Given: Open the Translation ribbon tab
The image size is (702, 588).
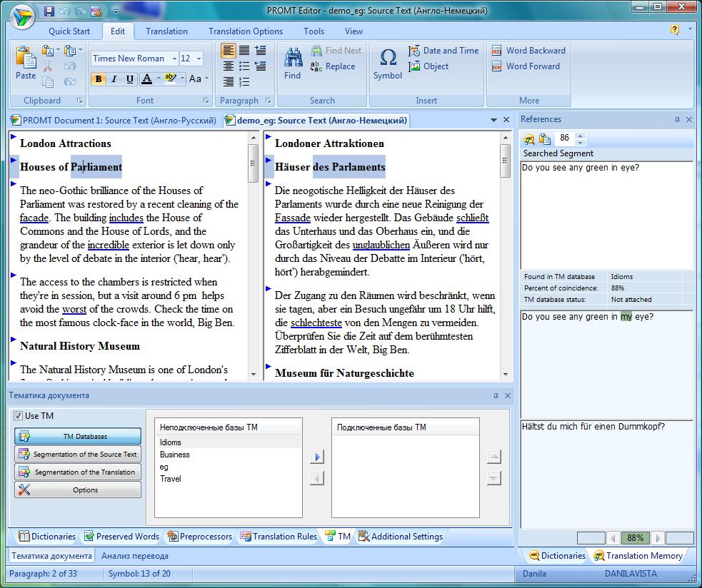Looking at the screenshot, I should click(166, 31).
